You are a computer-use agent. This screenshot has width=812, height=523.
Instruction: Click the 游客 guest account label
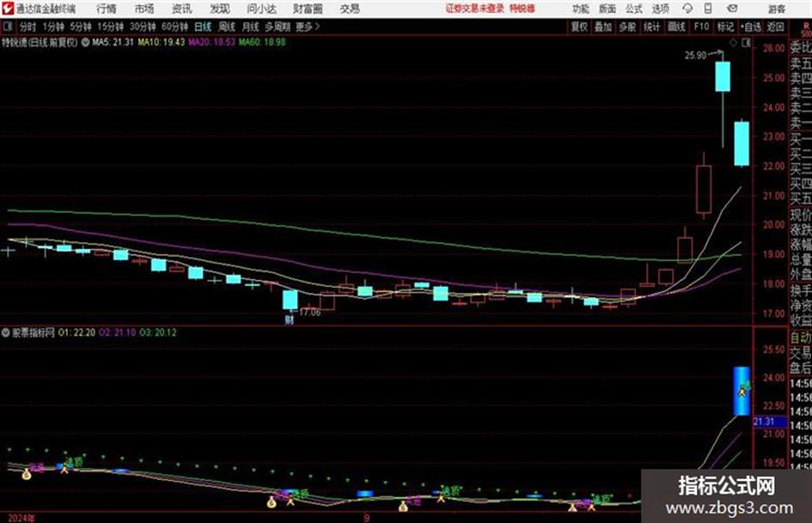[x=777, y=9]
